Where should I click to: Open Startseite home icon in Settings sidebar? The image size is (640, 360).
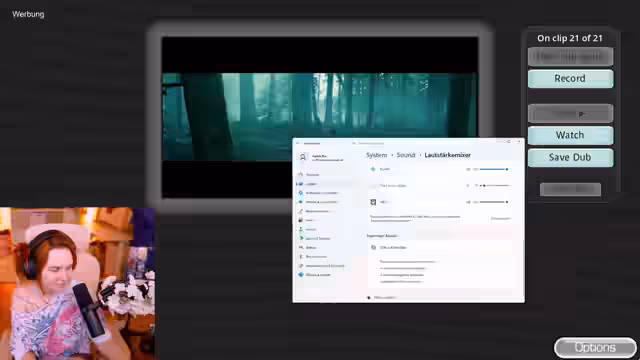[301, 174]
